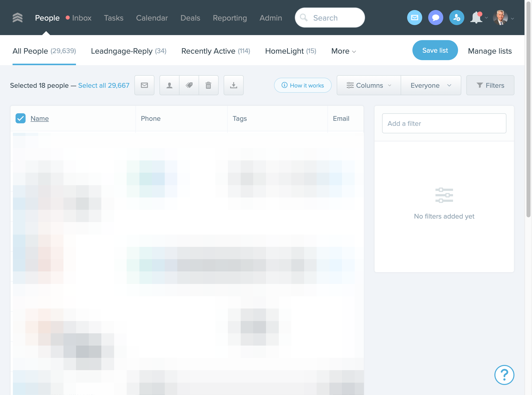Open the Tasks menu item
The image size is (532, 395).
pyautogui.click(x=114, y=18)
